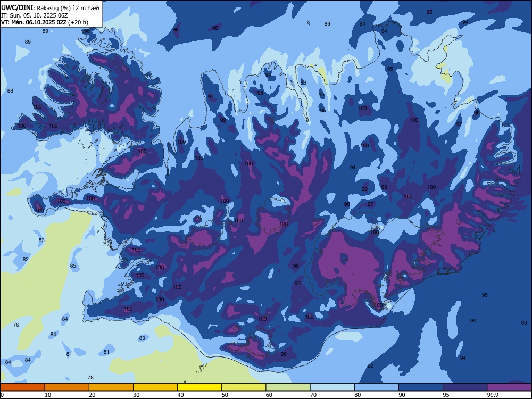Click the legend tick label '70'
This screenshot has width=532, height=399.
coord(313,395)
